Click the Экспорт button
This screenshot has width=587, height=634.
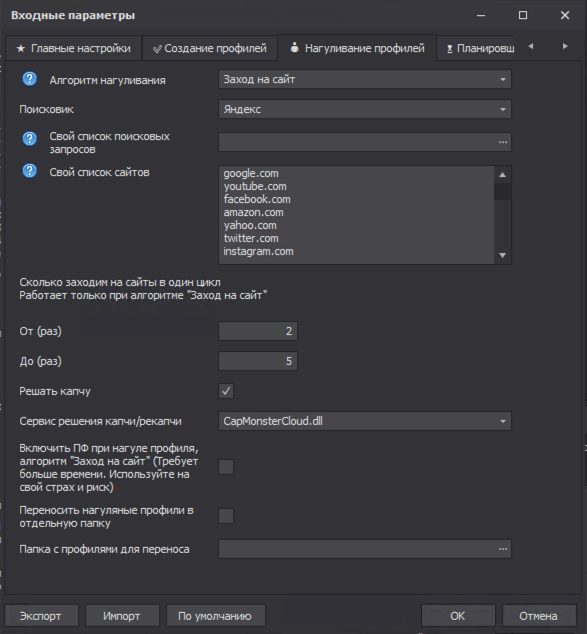(x=41, y=616)
